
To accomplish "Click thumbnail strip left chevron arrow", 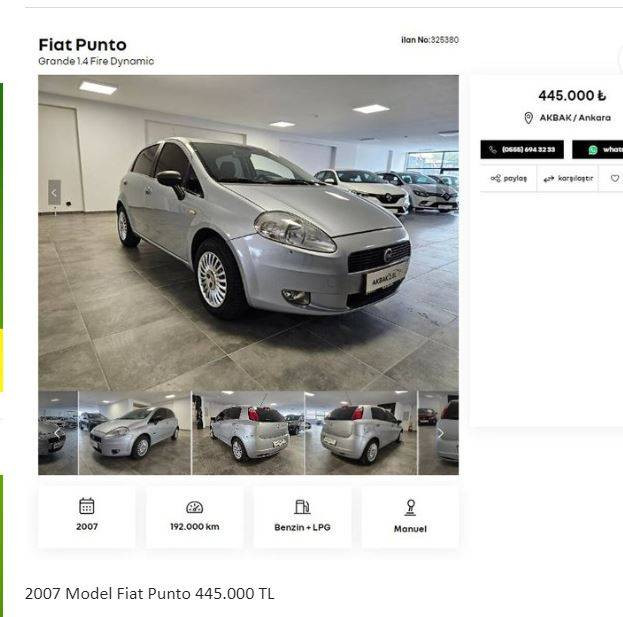I will click(57, 433).
